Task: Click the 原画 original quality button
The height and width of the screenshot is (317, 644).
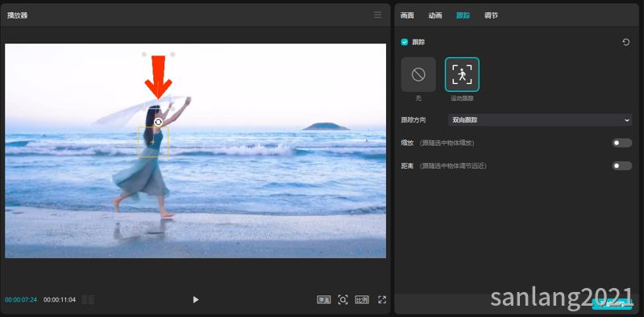Action: coord(324,300)
